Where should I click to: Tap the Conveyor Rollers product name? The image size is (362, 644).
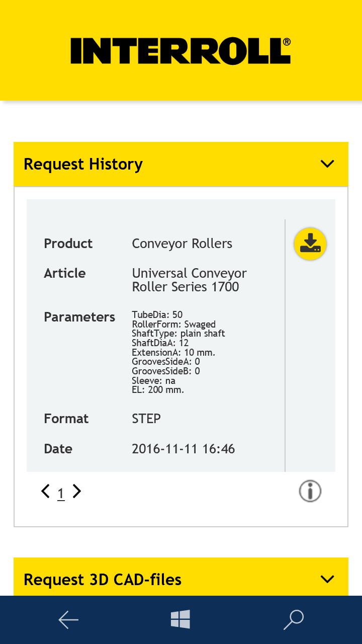(182, 244)
